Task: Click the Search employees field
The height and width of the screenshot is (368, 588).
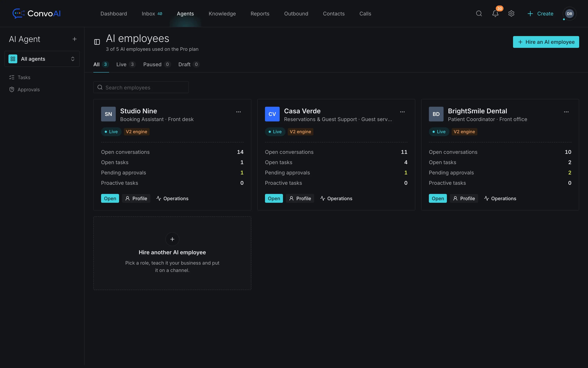Action: (x=141, y=87)
